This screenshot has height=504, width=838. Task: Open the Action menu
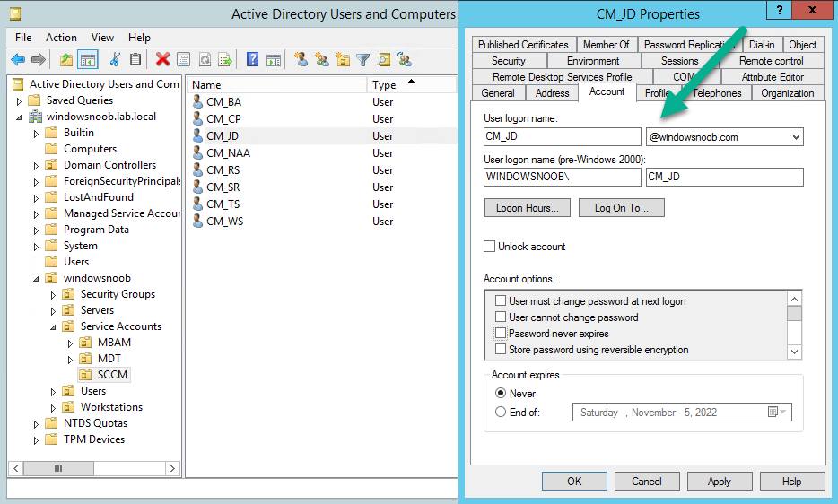coord(62,38)
